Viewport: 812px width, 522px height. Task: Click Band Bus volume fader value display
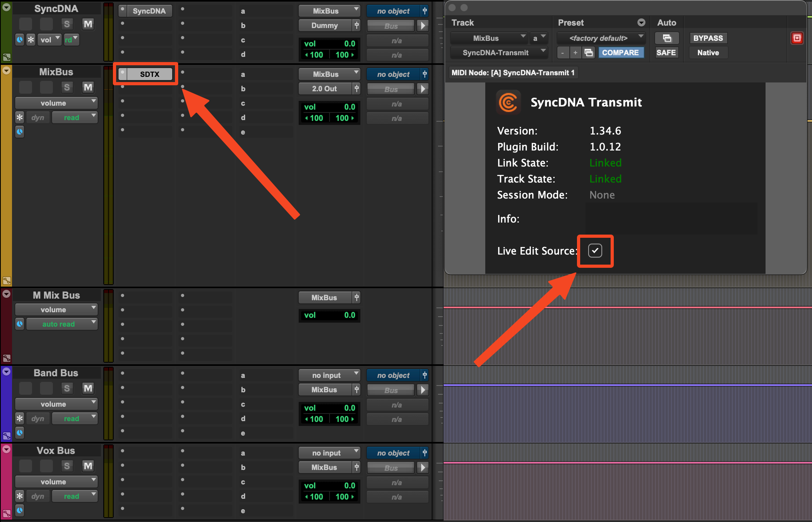pos(329,408)
